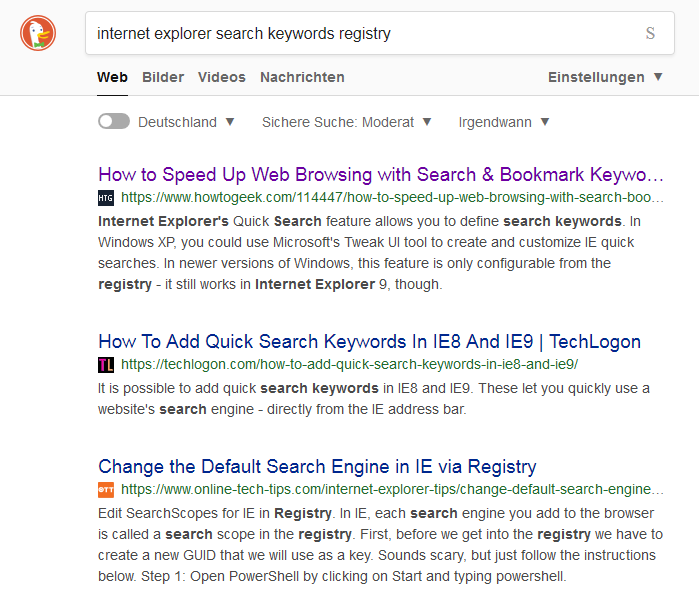
Task: Expand the Einstellungen menu
Action: 605,77
